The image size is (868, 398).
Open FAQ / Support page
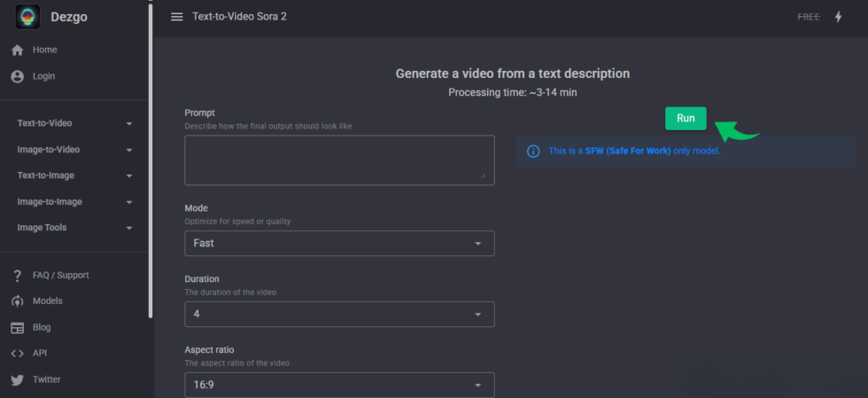(61, 276)
